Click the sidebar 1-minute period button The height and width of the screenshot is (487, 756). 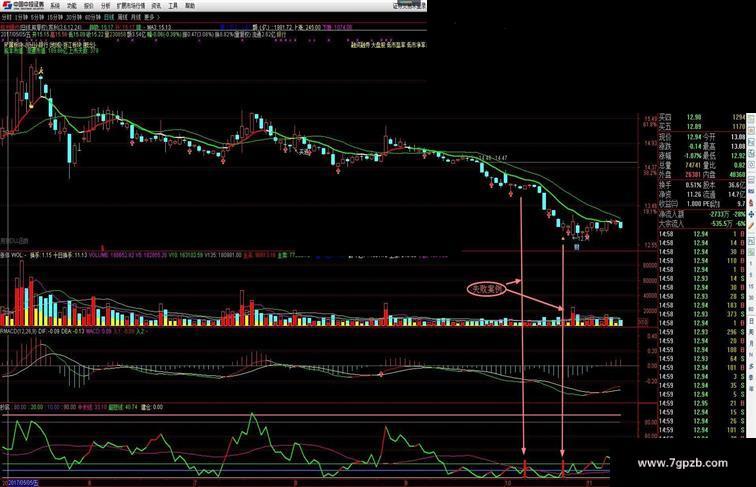click(x=751, y=265)
